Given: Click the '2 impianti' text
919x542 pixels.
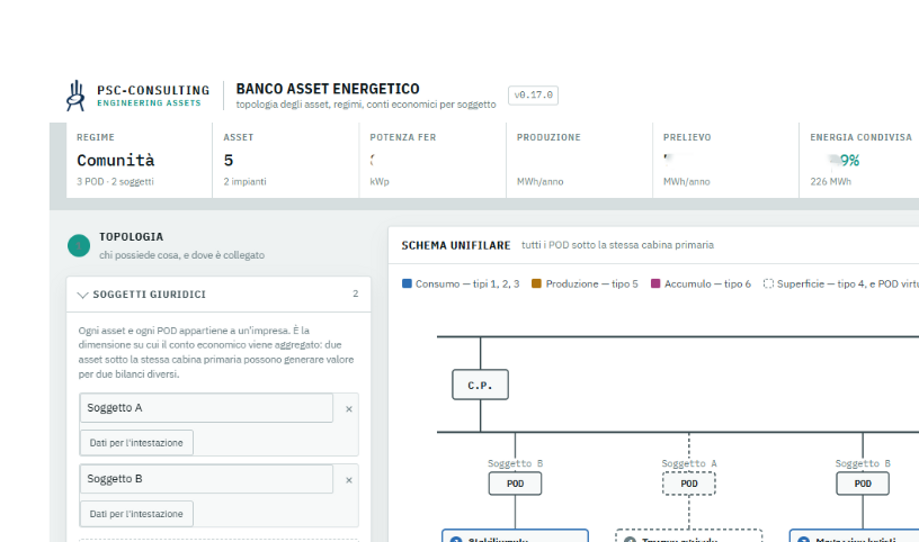Looking at the screenshot, I should click(x=244, y=182).
